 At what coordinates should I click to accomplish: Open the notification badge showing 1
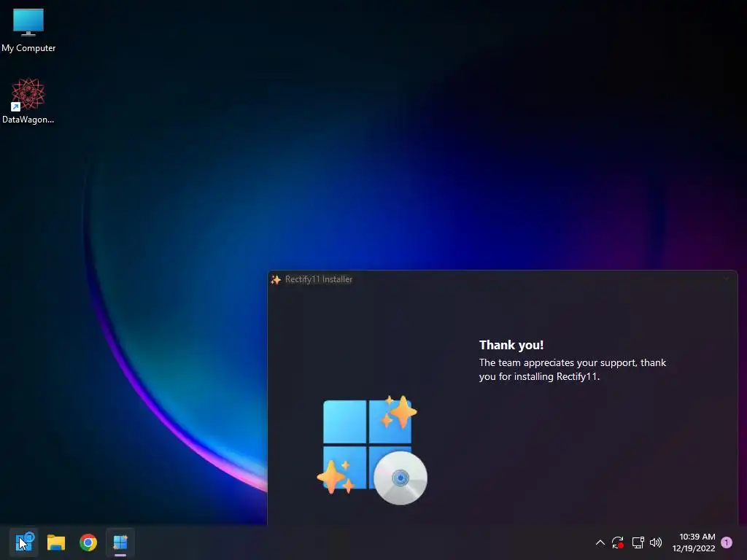click(x=727, y=542)
